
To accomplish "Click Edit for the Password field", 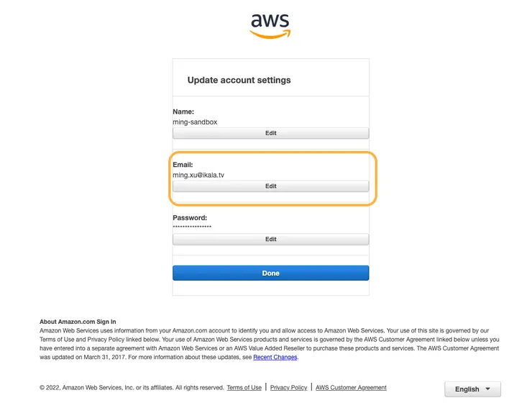I will click(x=270, y=240).
